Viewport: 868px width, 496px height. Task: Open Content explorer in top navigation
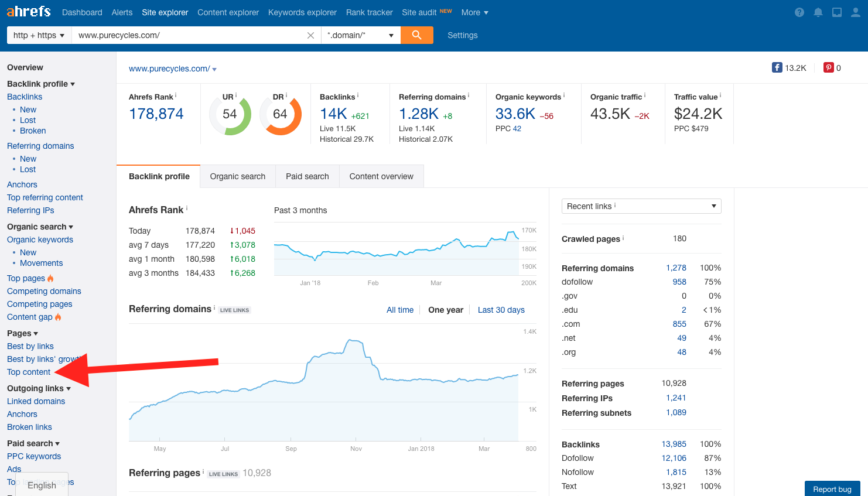(228, 12)
